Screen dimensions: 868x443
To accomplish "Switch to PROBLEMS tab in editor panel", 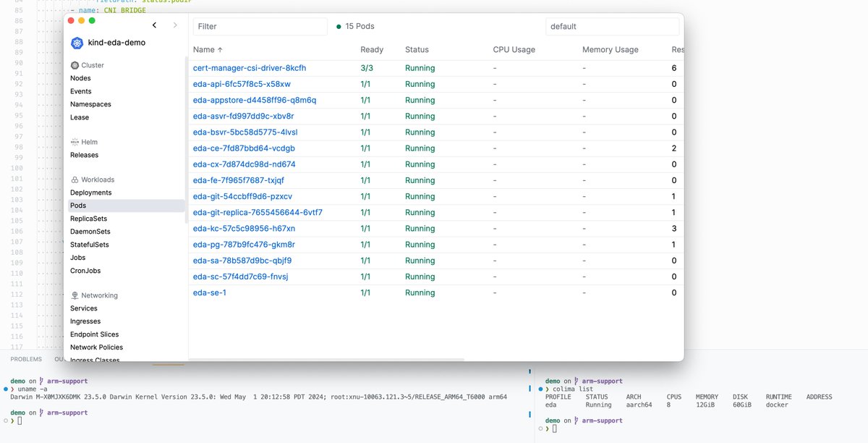I will point(26,359).
